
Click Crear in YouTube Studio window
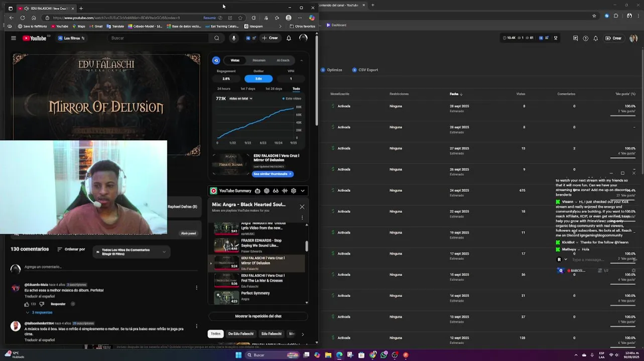613,38
